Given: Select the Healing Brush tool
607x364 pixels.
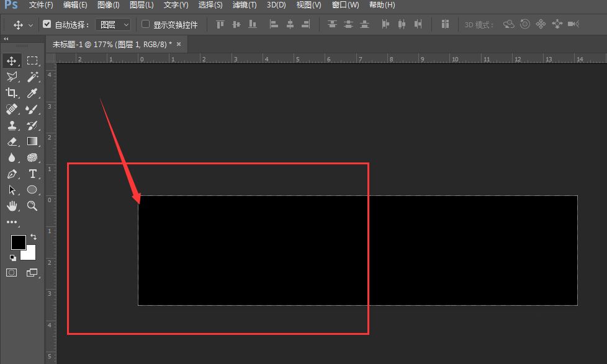Looking at the screenshot, I should 12,109.
